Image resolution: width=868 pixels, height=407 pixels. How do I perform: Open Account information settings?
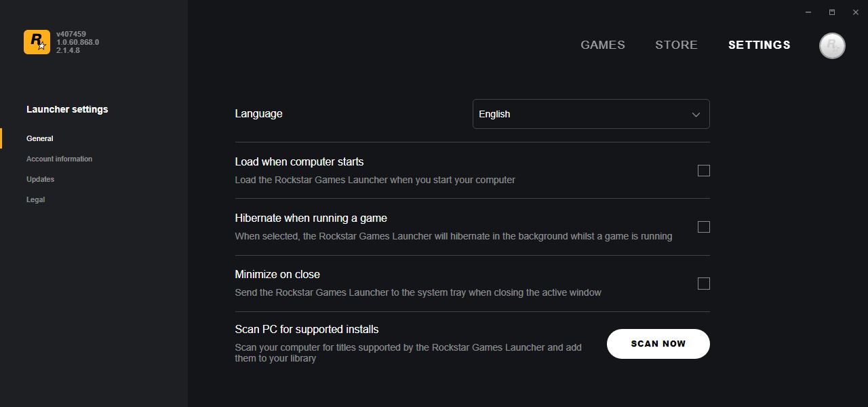tap(60, 159)
